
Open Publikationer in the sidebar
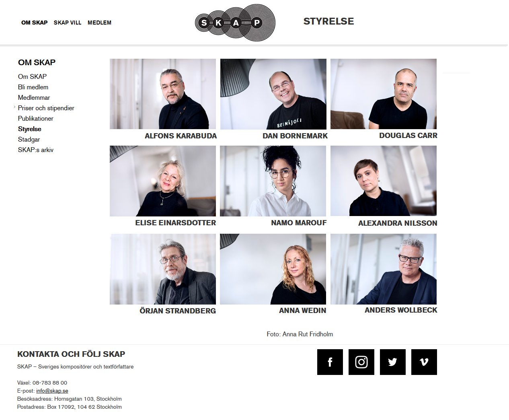click(x=36, y=118)
